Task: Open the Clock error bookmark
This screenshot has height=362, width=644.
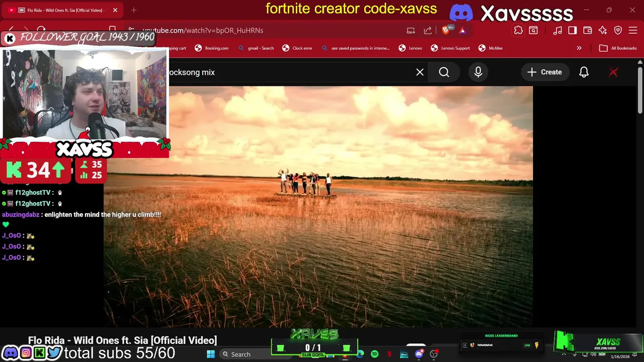Action: (x=297, y=48)
